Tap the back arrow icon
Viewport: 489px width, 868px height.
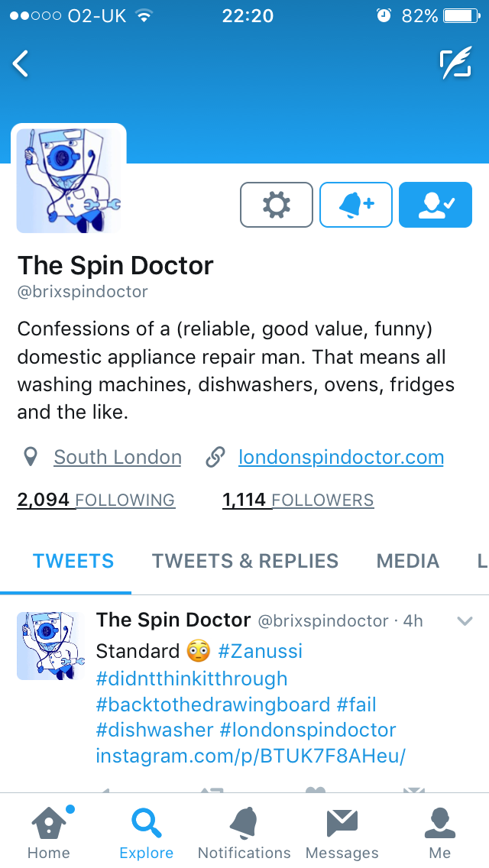[21, 63]
